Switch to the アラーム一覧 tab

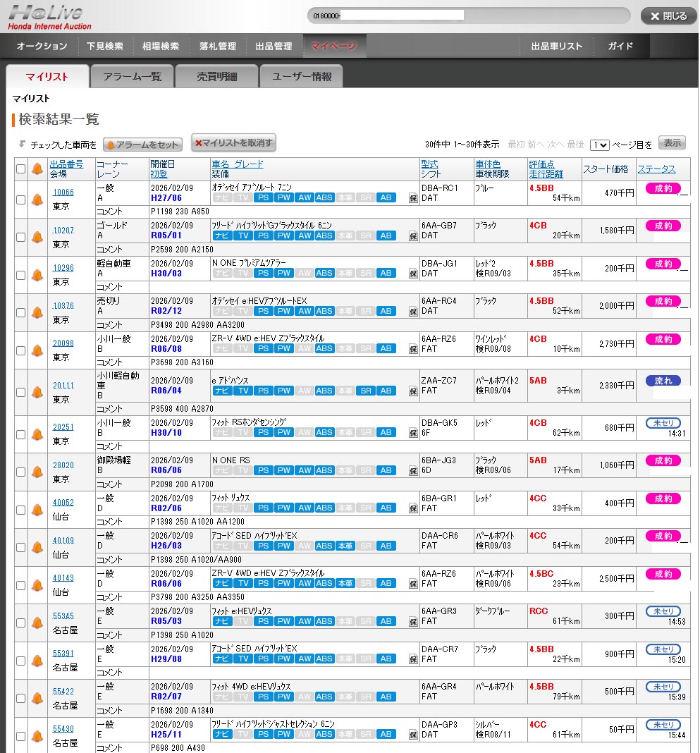tap(132, 77)
